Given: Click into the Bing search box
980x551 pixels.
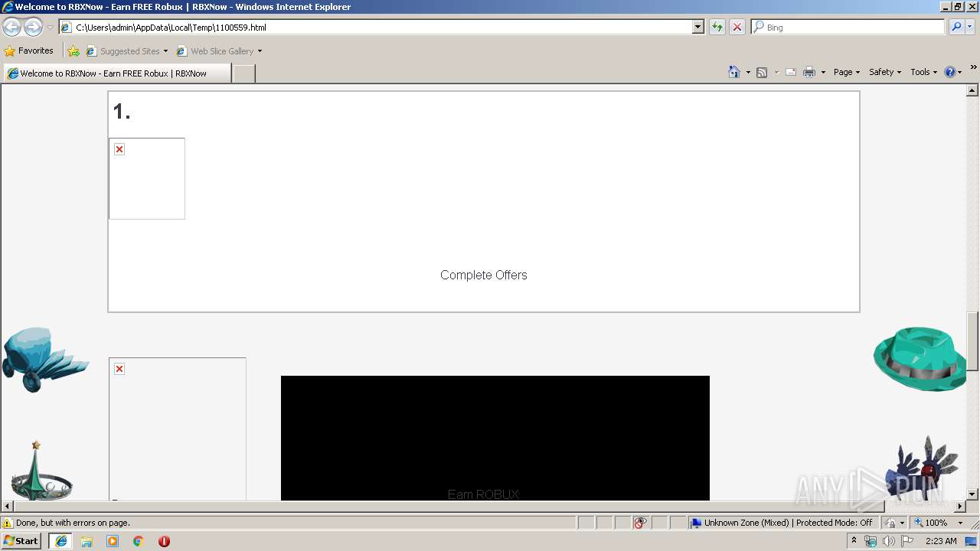Looking at the screenshot, I should coord(848,27).
